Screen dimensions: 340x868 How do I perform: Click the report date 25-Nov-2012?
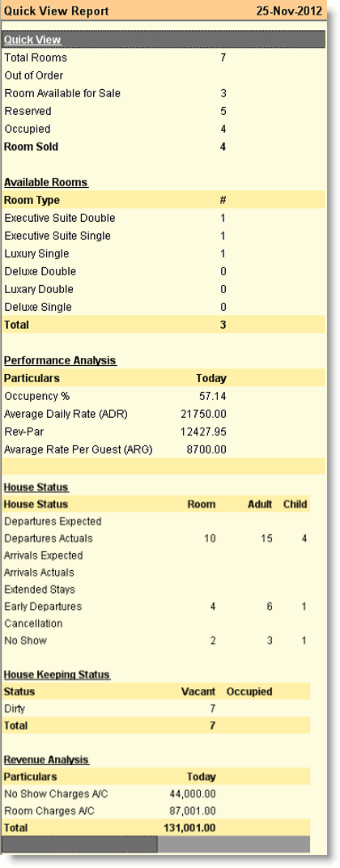(289, 11)
